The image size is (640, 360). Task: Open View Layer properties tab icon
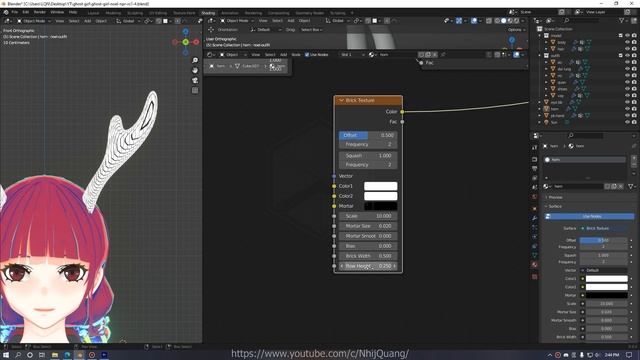[535, 178]
